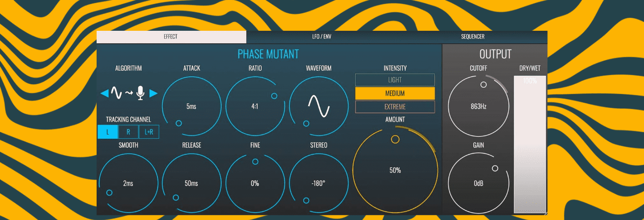The width and height of the screenshot is (644, 220).
Task: Click the sine-to-microphone algorithm display
Action: click(x=128, y=93)
